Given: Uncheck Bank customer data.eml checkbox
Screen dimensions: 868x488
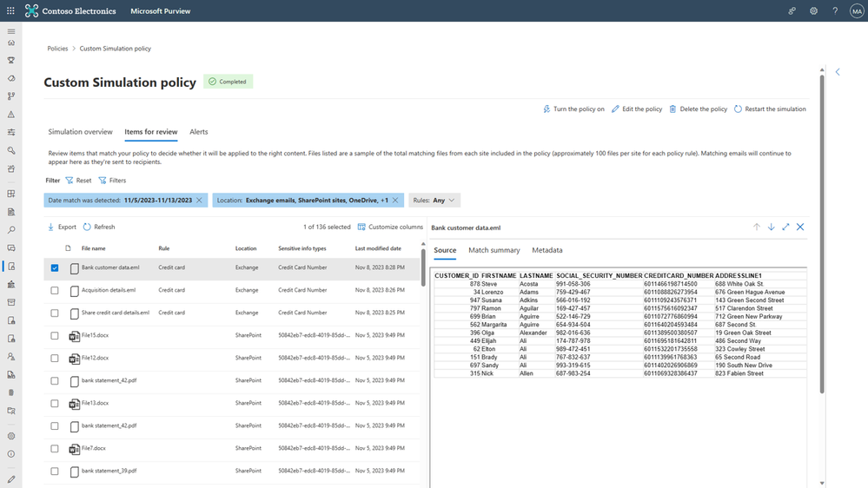Looking at the screenshot, I should 54,267.
